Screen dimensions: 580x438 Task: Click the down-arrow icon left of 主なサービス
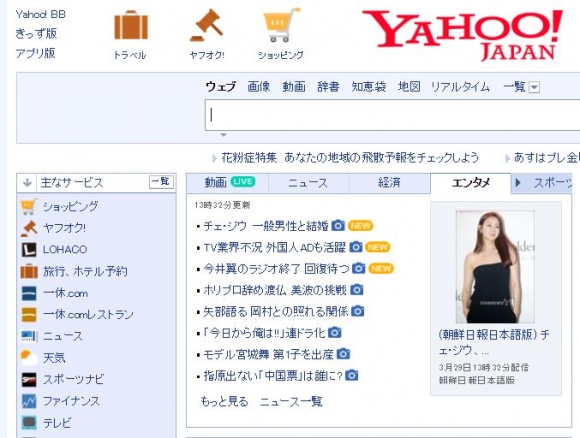tap(27, 183)
